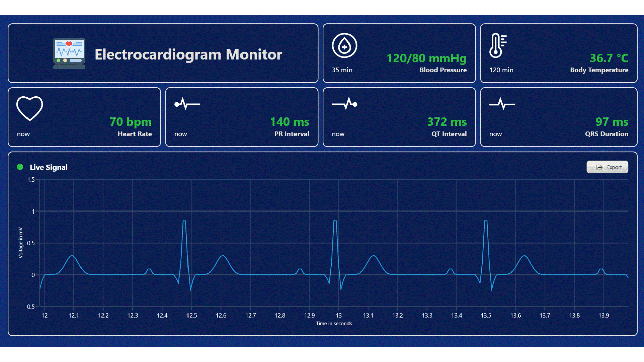Click the green Live Signal indicator dot

pos(20,167)
